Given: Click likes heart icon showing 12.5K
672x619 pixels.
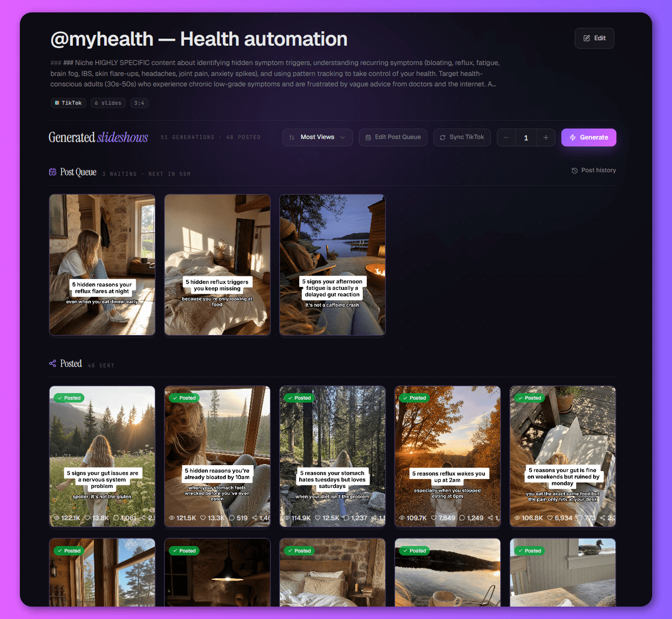Looking at the screenshot, I should coord(318,518).
